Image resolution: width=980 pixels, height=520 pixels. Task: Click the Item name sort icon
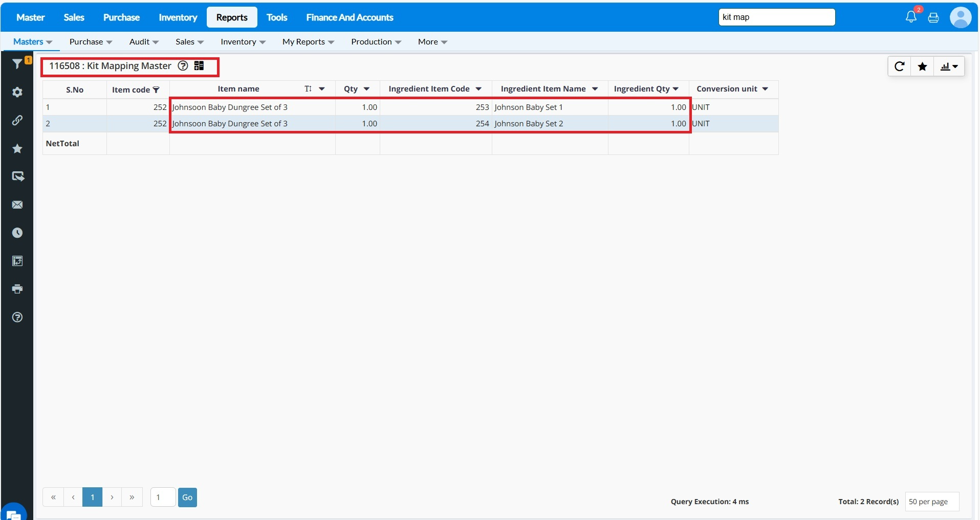308,89
